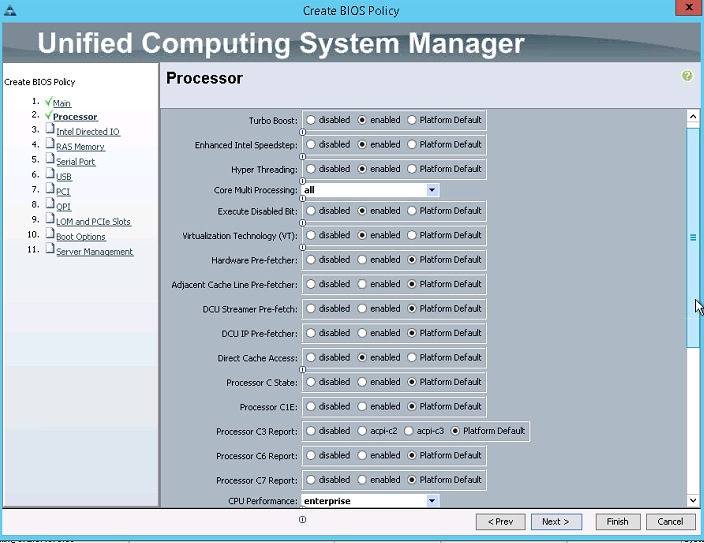Screen dimensions: 704x543
Task: Go to Main step
Action: [x=62, y=103]
